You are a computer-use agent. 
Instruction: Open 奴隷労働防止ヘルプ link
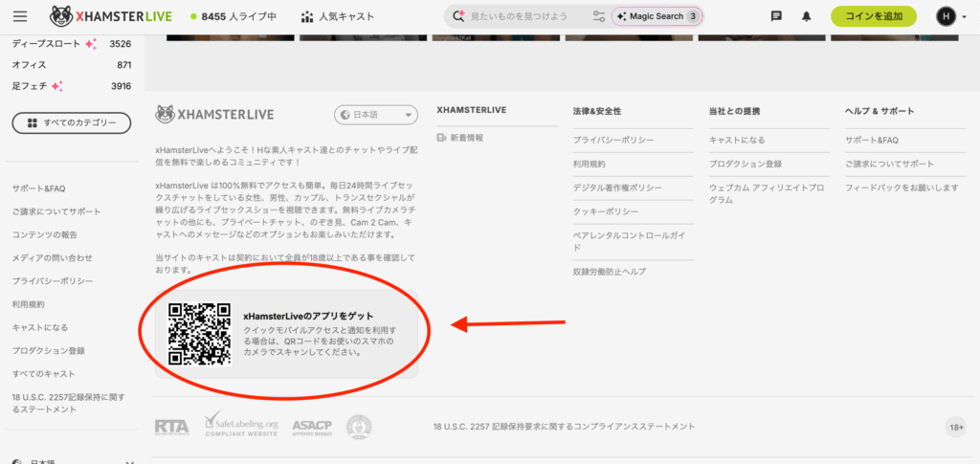click(x=610, y=272)
